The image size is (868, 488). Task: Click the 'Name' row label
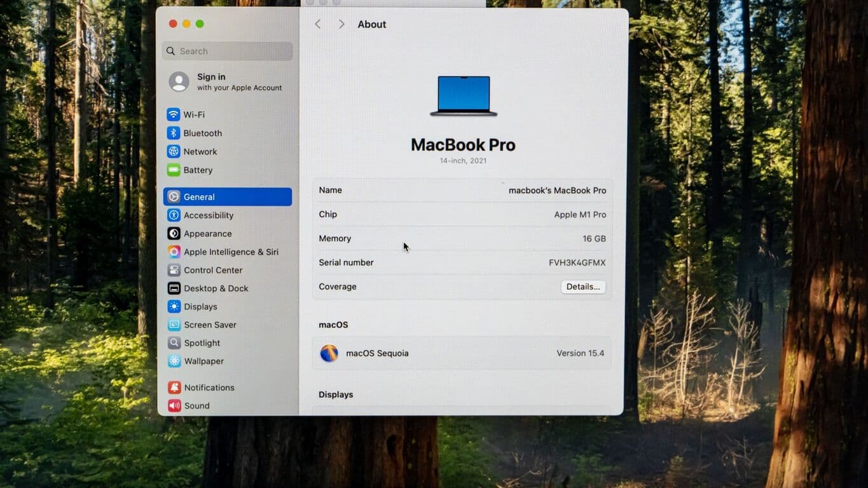(x=330, y=190)
